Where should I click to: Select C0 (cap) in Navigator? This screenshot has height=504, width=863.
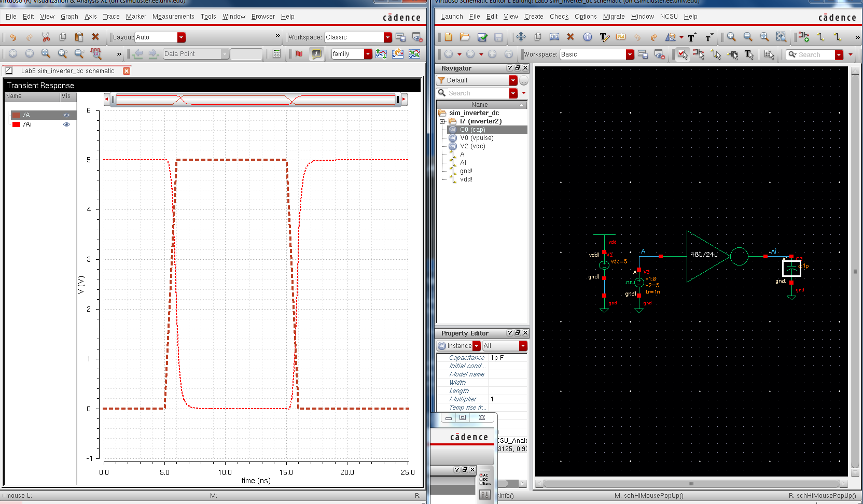[488, 130]
